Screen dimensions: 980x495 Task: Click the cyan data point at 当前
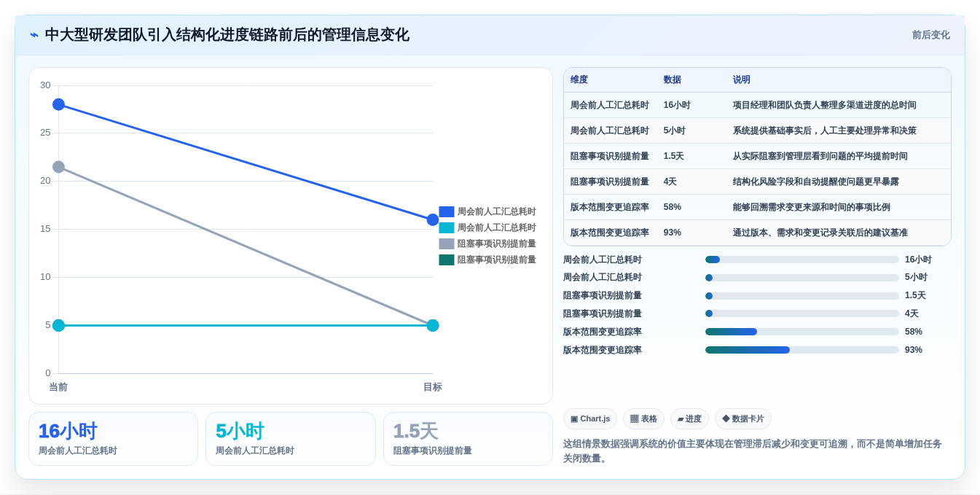pyautogui.click(x=58, y=325)
